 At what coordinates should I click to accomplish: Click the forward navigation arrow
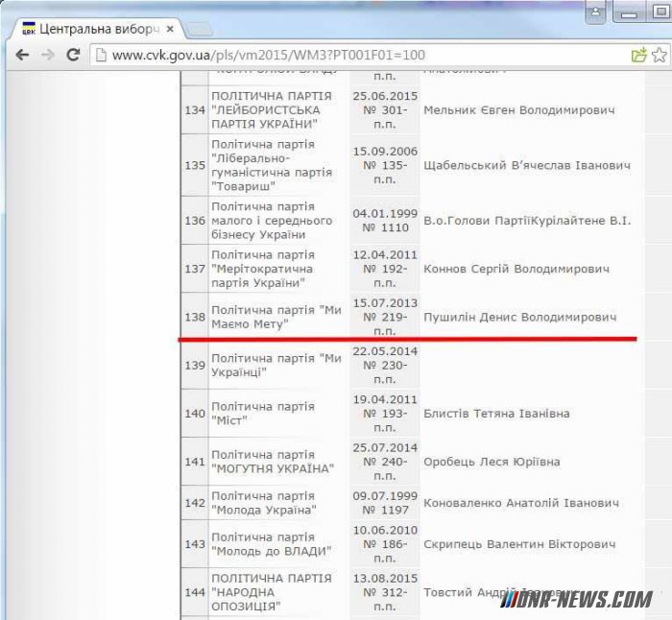[x=47, y=56]
